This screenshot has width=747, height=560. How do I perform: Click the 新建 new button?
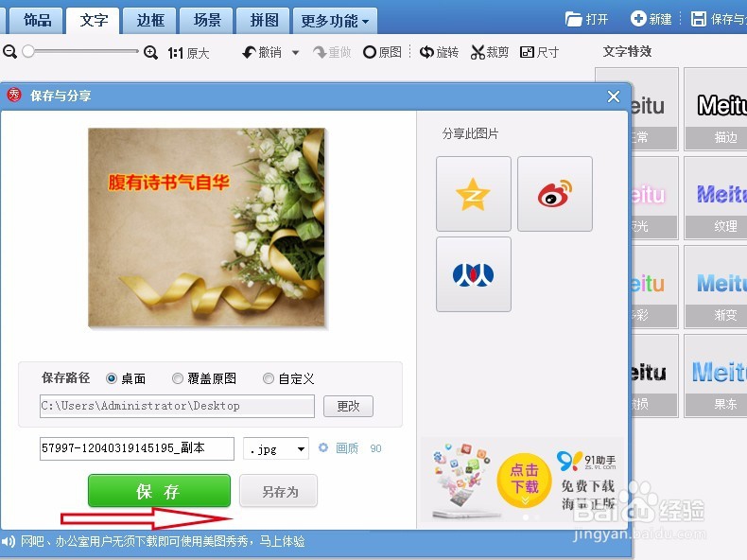pos(651,19)
